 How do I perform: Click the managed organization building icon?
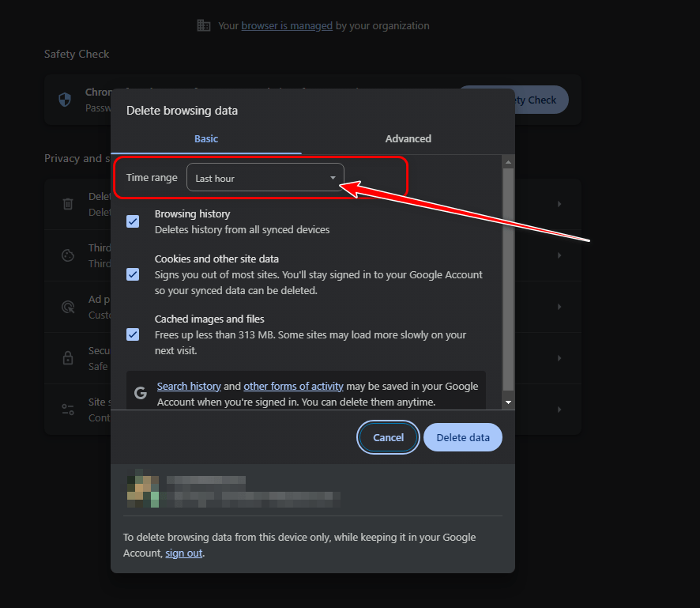click(204, 25)
